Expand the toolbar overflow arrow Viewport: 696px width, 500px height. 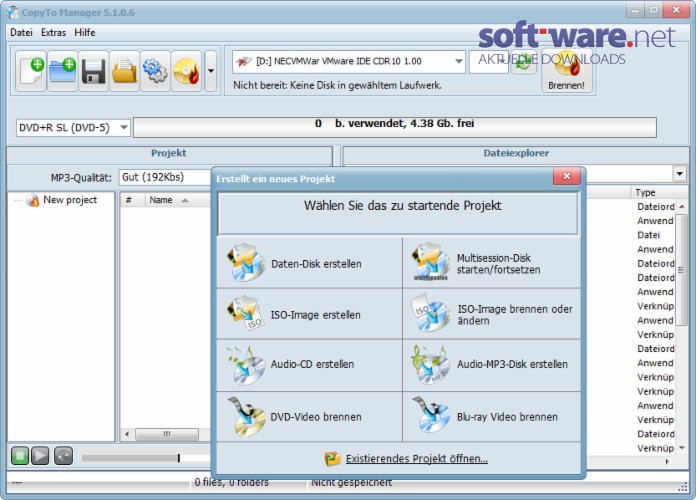[211, 71]
